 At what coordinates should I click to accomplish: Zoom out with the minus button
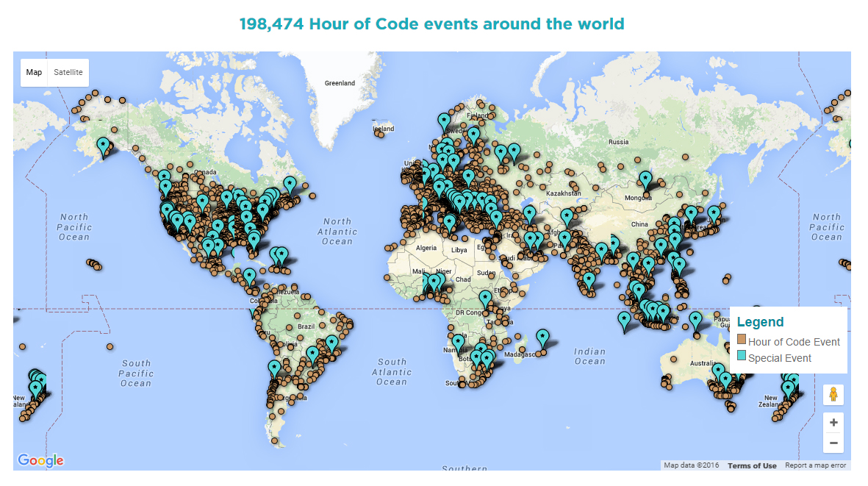(x=833, y=443)
